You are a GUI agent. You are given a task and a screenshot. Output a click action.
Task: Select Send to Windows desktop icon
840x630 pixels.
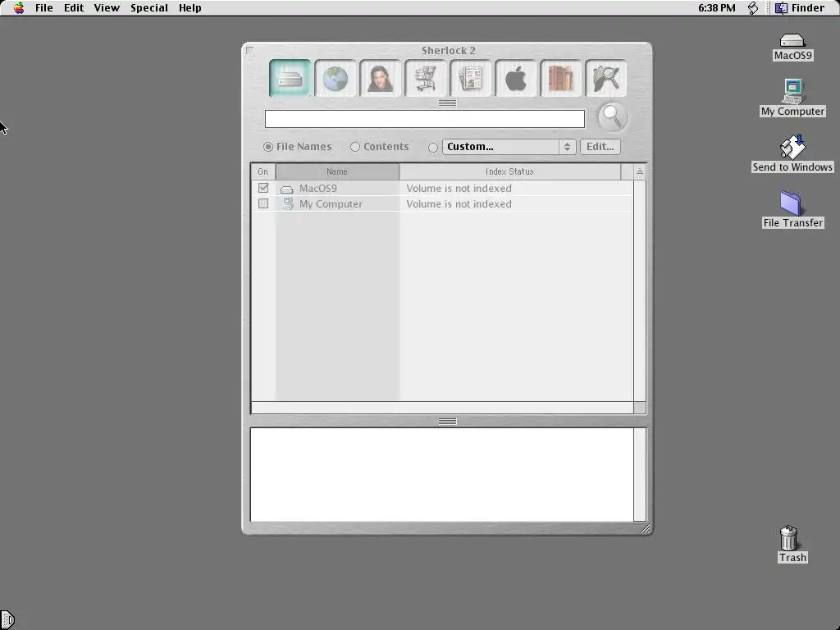tap(792, 147)
